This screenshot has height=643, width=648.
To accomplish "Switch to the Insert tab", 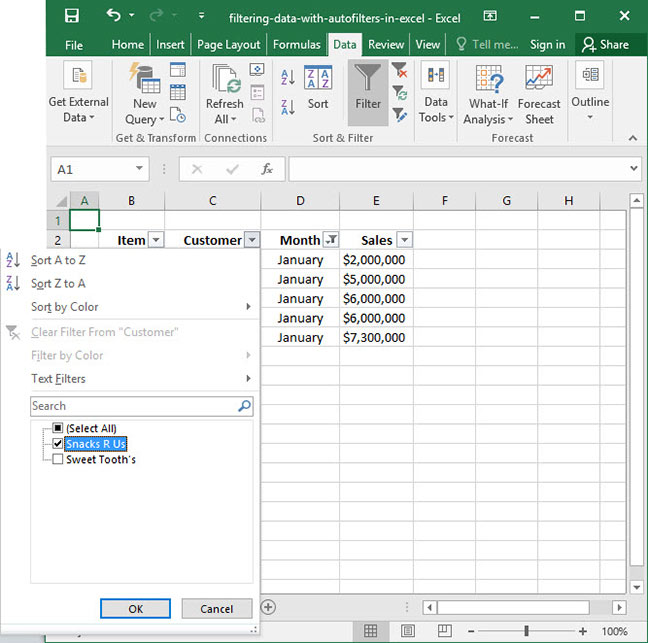I will click(170, 45).
